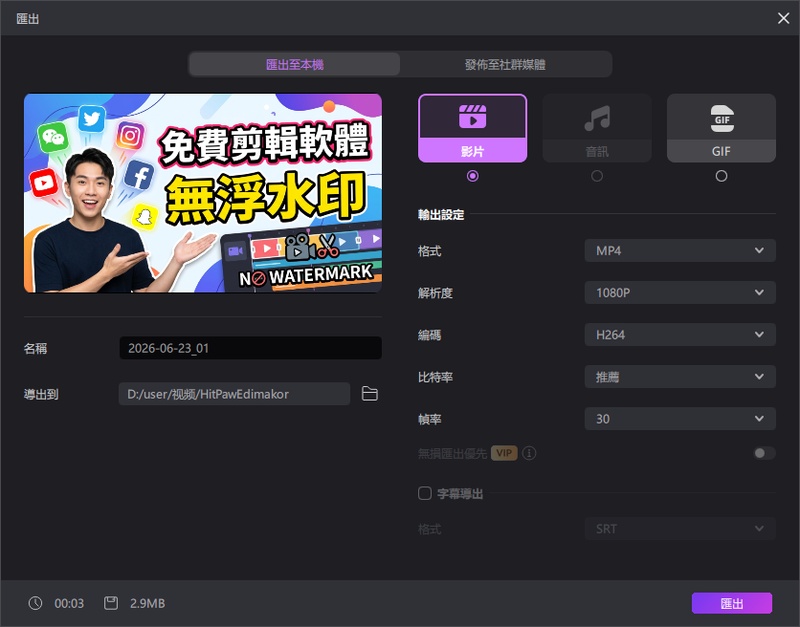Click the 名稱 input field 2026-06-23_01
800x627 pixels.
coord(251,348)
